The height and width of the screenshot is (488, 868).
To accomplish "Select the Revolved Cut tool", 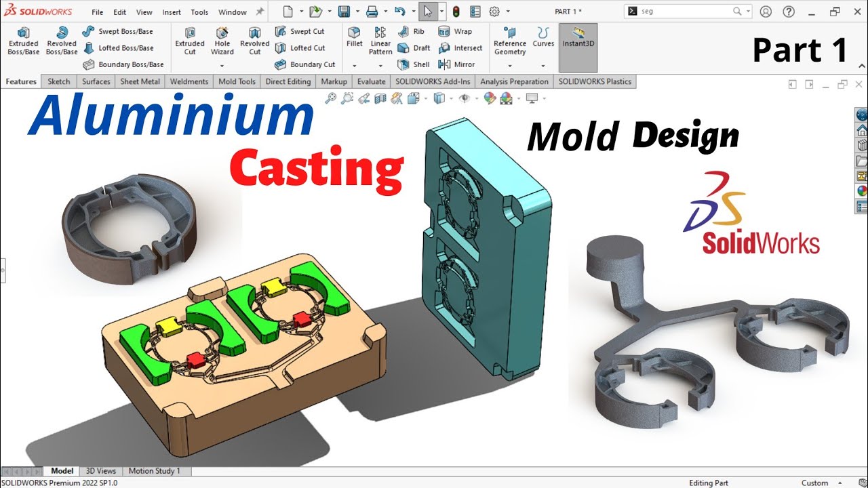I will [x=255, y=41].
